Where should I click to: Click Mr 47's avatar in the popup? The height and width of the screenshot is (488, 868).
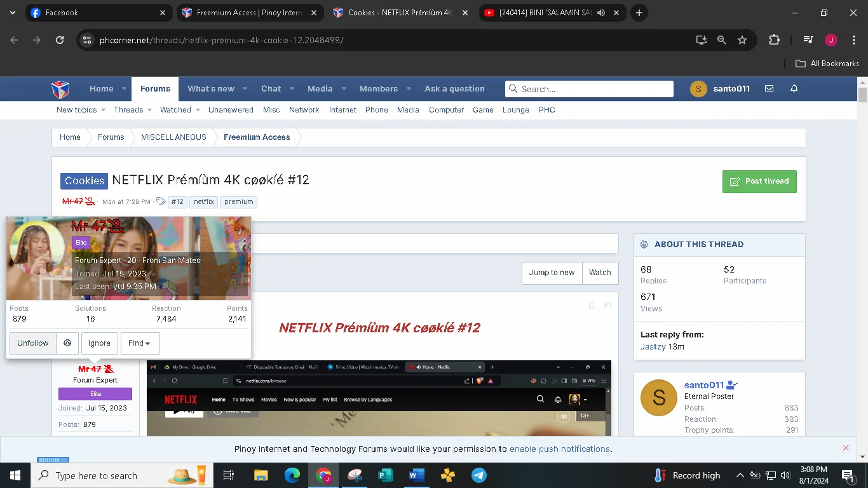tap(37, 248)
